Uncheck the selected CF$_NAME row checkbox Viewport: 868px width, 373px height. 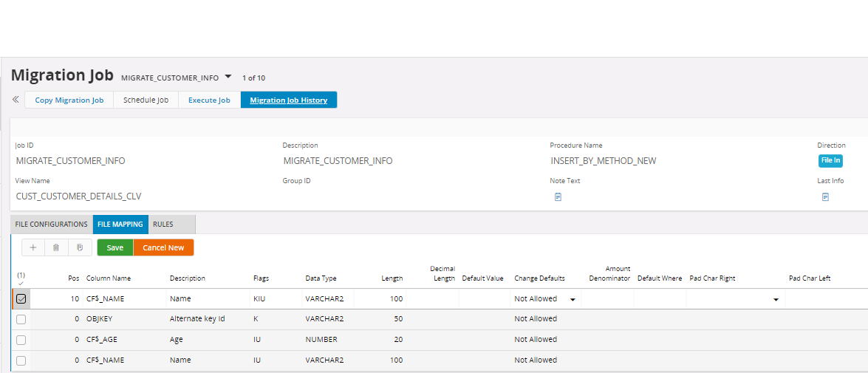(21, 298)
